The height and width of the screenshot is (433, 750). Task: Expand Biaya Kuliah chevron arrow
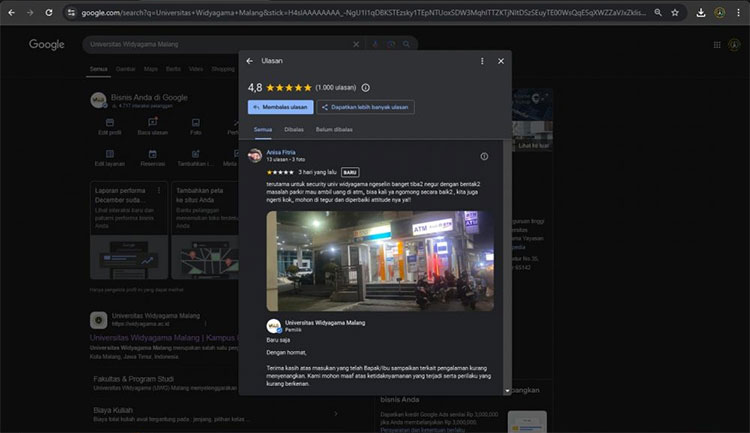pyautogui.click(x=336, y=413)
